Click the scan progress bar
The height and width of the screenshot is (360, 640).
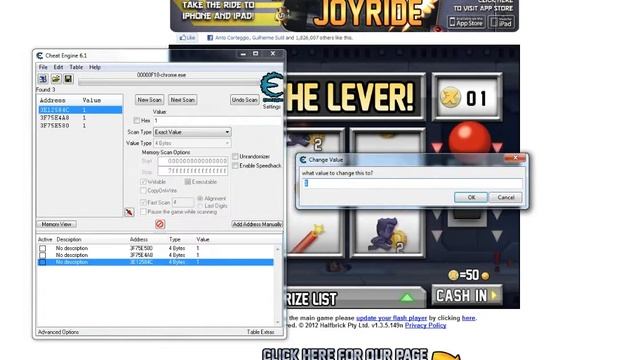click(x=169, y=82)
